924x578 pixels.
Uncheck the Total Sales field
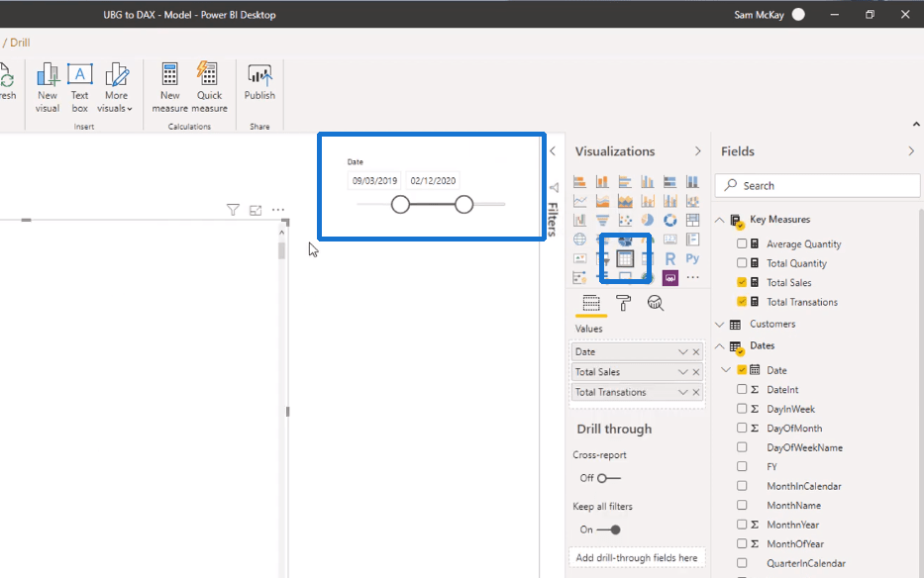[742, 282]
